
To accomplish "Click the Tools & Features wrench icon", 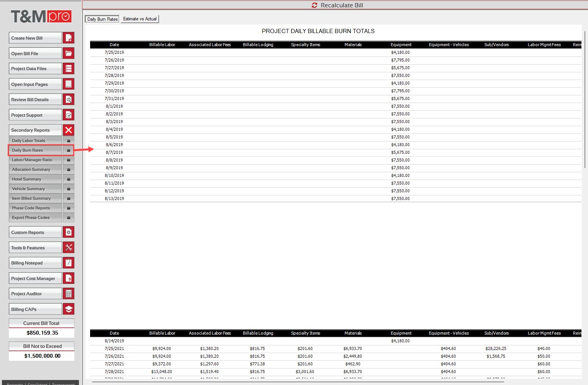I will [69, 248].
